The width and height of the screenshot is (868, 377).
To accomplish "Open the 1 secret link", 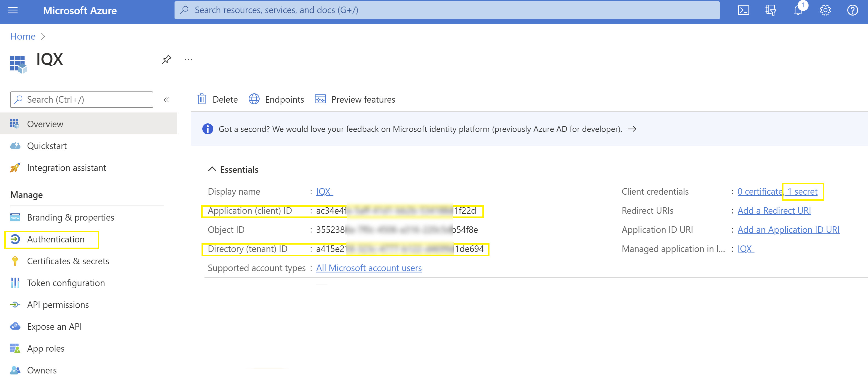I will [802, 192].
